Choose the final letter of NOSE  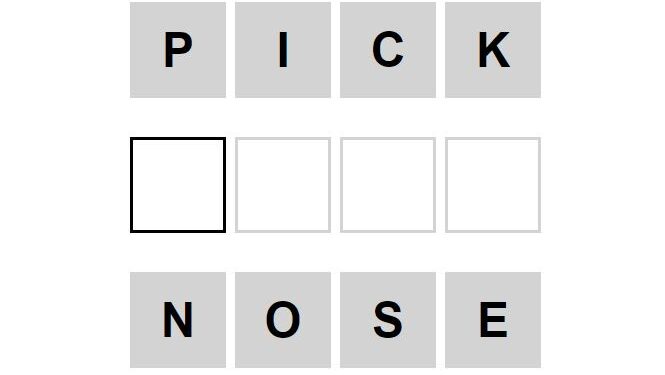[493, 320]
